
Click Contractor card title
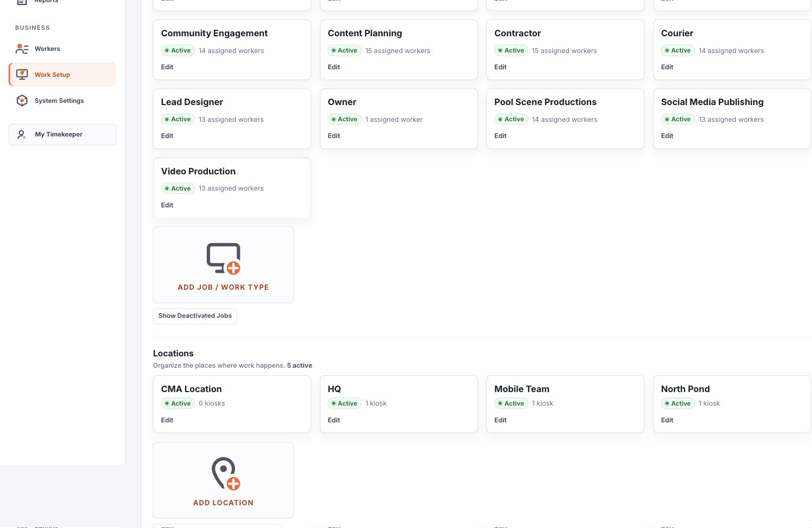tap(518, 34)
